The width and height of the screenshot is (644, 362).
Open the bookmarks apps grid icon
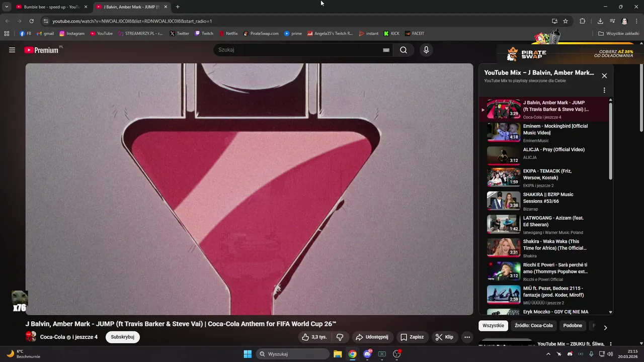click(x=7, y=34)
